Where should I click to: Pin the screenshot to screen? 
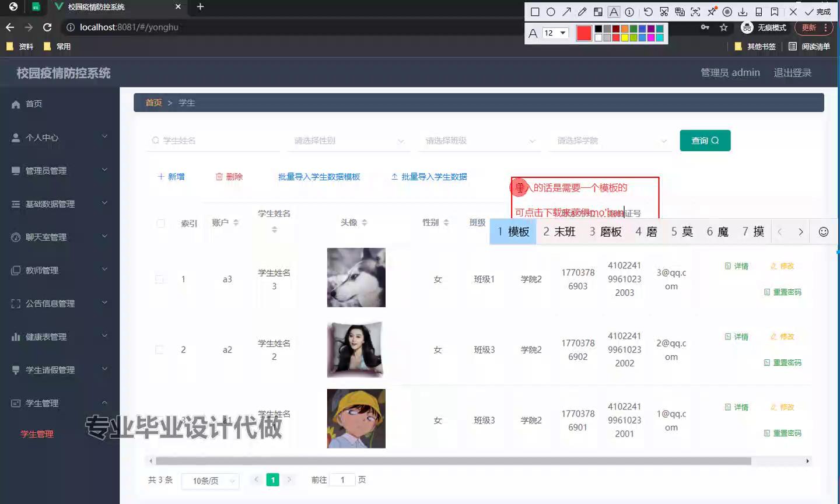[x=712, y=12]
